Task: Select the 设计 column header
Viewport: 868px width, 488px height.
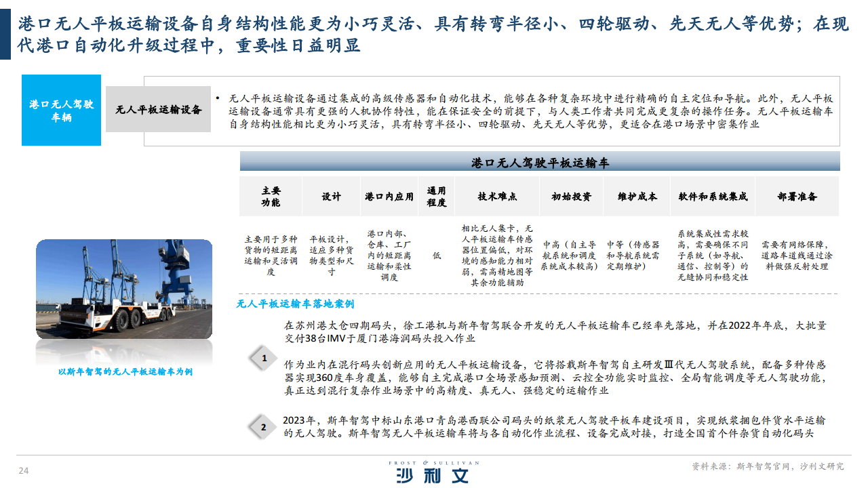Action: point(332,197)
